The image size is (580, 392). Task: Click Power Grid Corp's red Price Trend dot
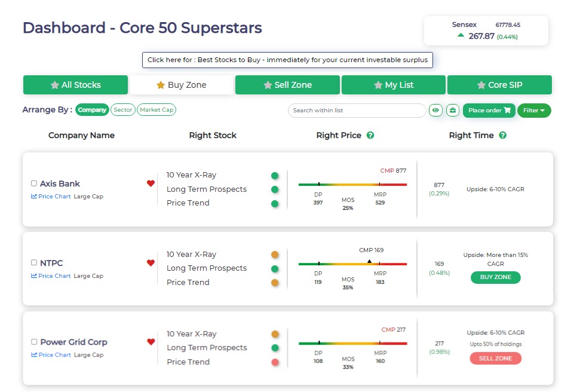[275, 362]
